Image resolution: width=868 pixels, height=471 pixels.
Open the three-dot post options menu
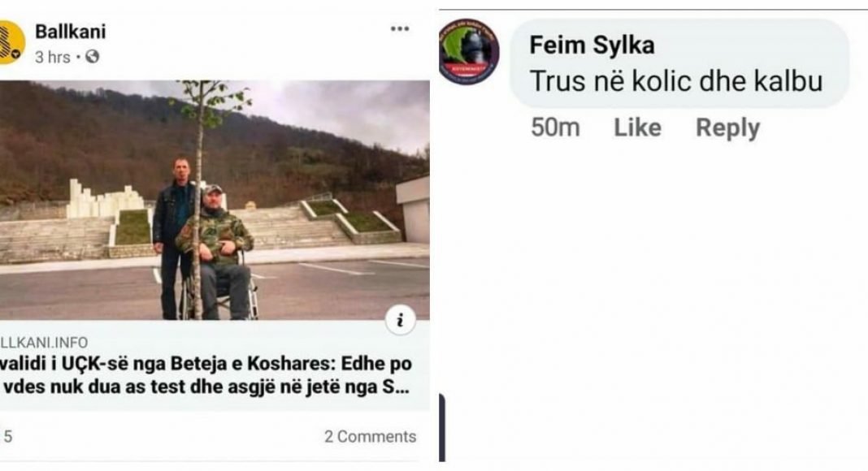(400, 29)
